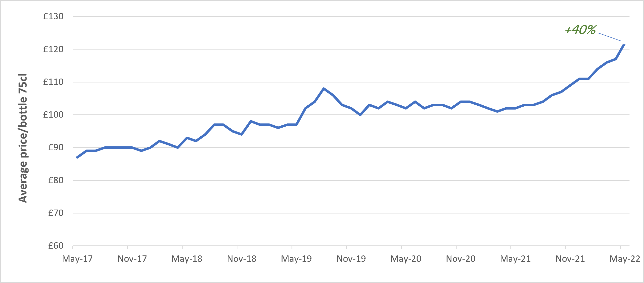
Task: Click the May-18 x-axis label
Action: [187, 259]
